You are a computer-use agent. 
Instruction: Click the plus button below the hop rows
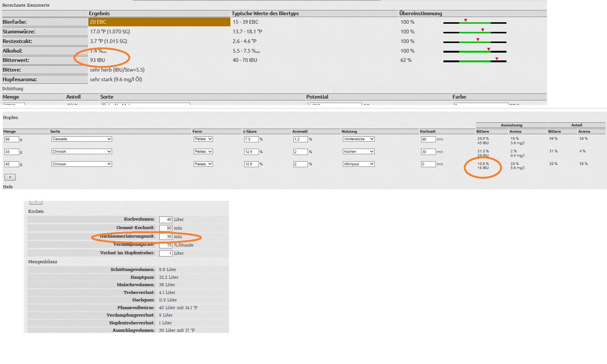10,177
